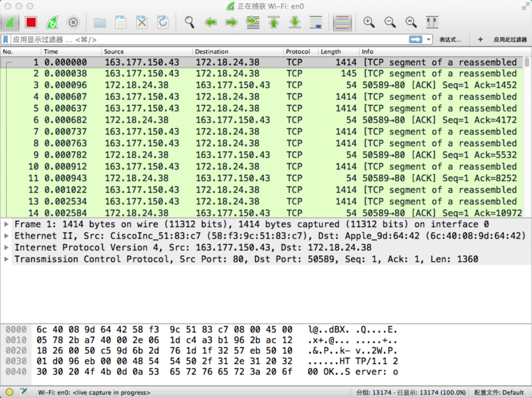This screenshot has width=532, height=398.
Task: Click the 配置文件: Default profile status
Action: point(499,393)
